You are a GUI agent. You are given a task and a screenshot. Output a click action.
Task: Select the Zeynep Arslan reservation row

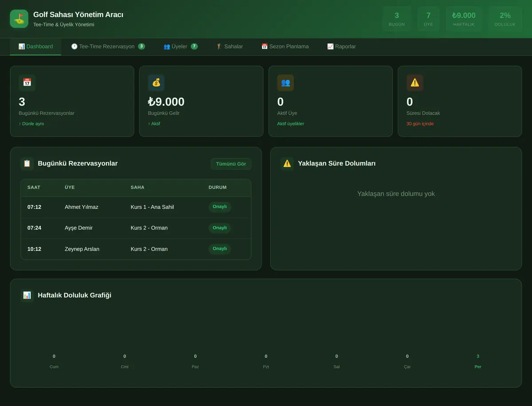point(136,249)
